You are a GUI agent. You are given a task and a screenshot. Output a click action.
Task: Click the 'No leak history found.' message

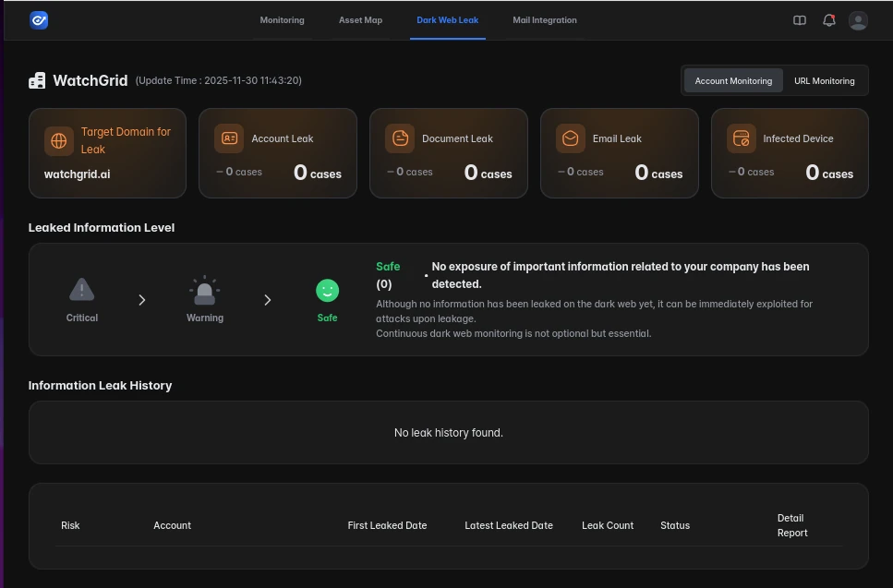coord(449,433)
